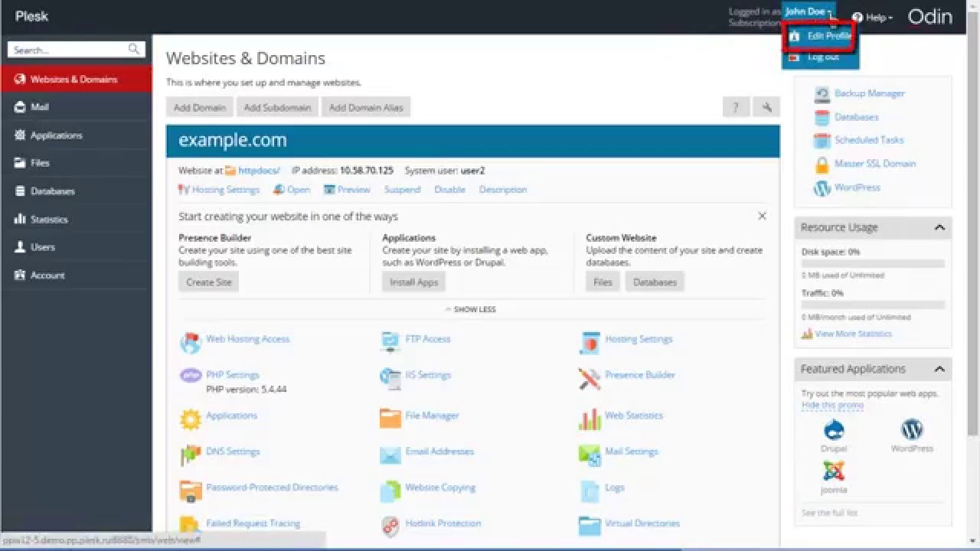Click the Logs icon
The width and height of the screenshot is (980, 551).
point(590,491)
